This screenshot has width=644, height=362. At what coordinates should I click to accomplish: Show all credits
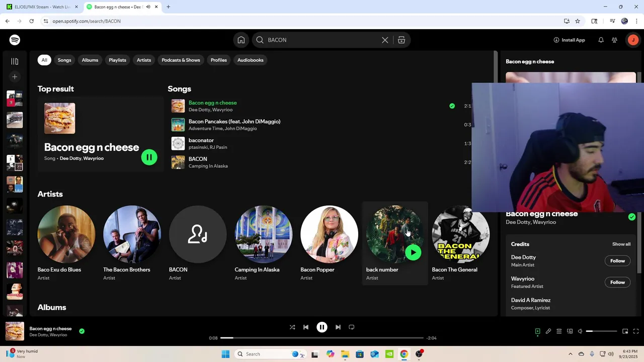click(621, 244)
